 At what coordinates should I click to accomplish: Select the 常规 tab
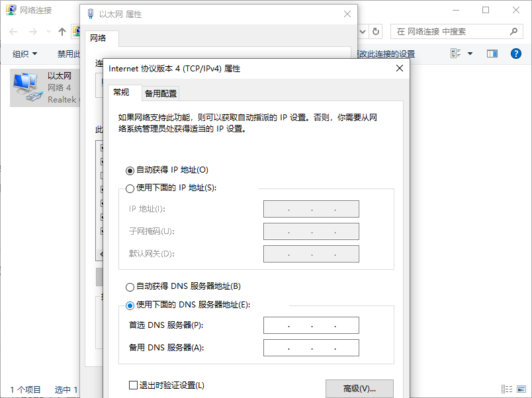point(124,93)
